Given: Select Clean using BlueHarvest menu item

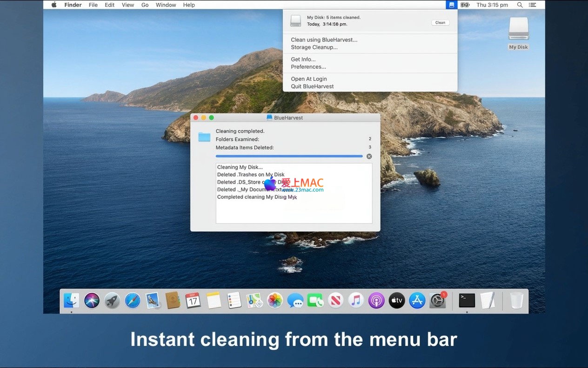Looking at the screenshot, I should pyautogui.click(x=324, y=40).
